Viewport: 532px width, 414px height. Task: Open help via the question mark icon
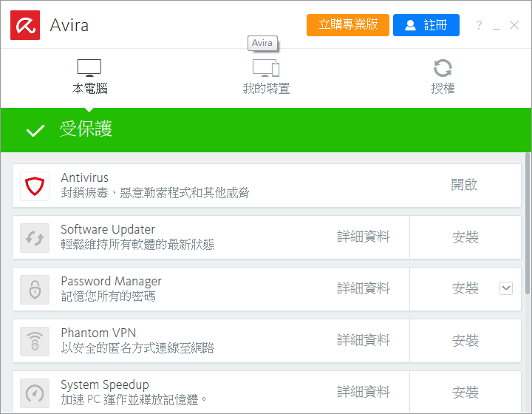tap(479, 25)
